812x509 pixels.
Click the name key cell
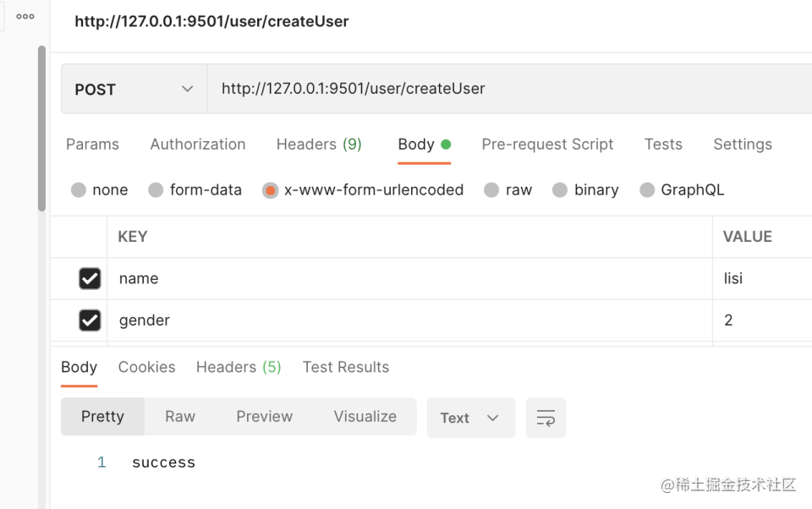[409, 278]
